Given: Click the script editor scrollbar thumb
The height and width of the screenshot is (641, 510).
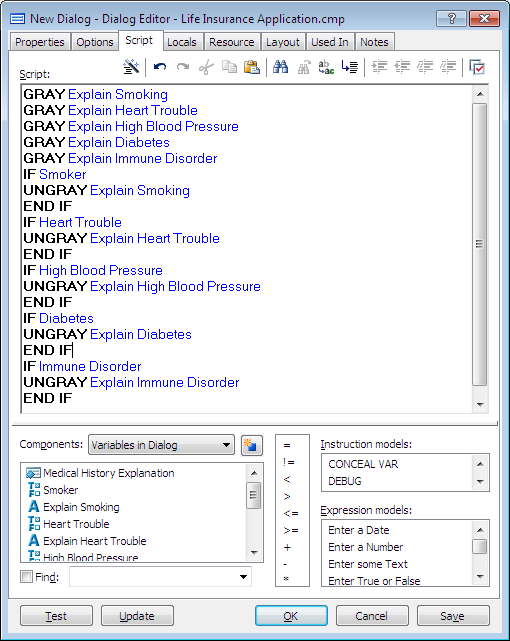Looking at the screenshot, I should (x=480, y=244).
